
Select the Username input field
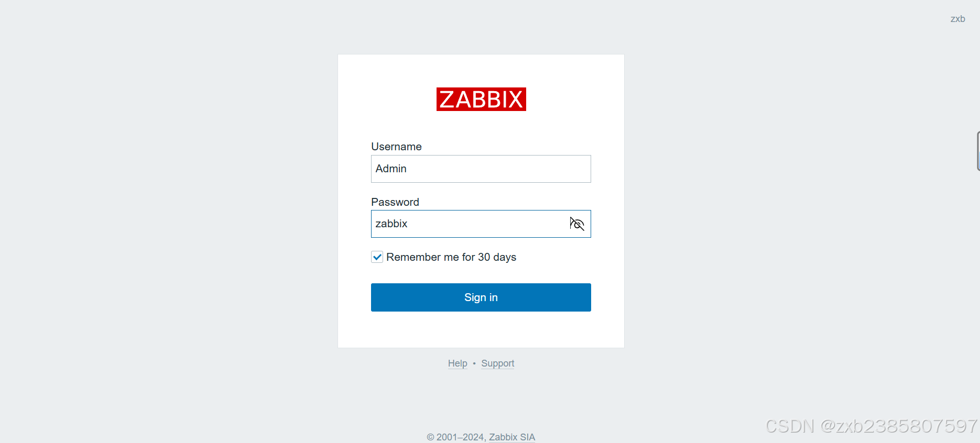pyautogui.click(x=481, y=169)
